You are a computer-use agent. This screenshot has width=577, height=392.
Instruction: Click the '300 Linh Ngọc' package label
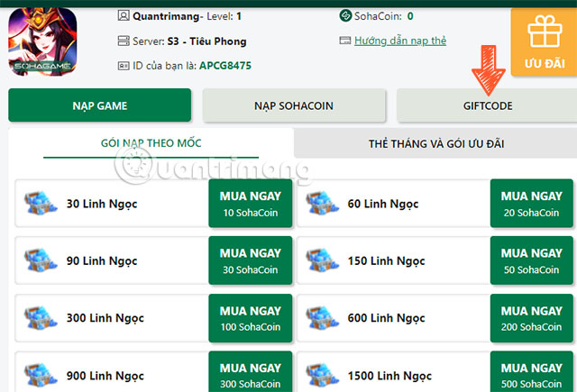point(105,318)
